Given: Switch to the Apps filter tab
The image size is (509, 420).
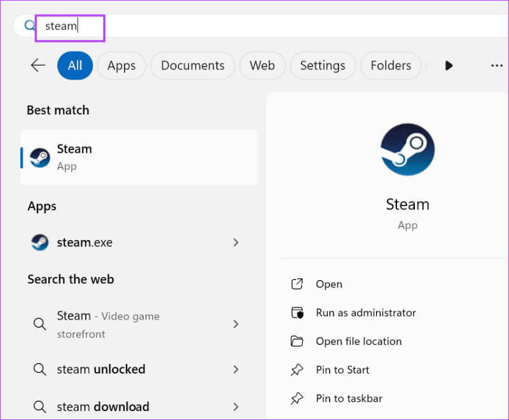Looking at the screenshot, I should point(121,66).
